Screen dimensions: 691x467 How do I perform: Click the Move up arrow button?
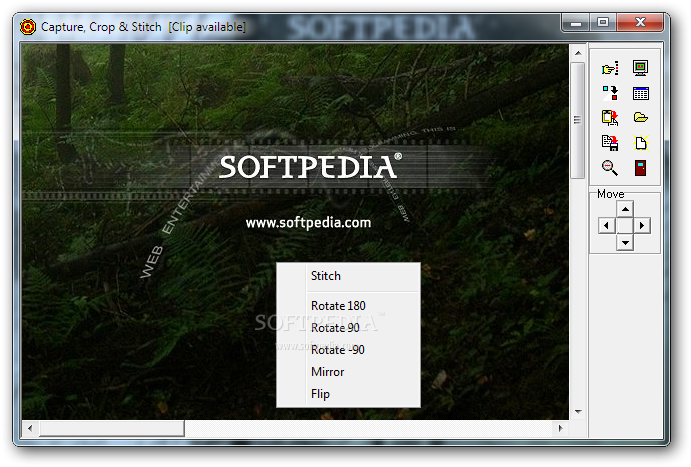(x=625, y=209)
